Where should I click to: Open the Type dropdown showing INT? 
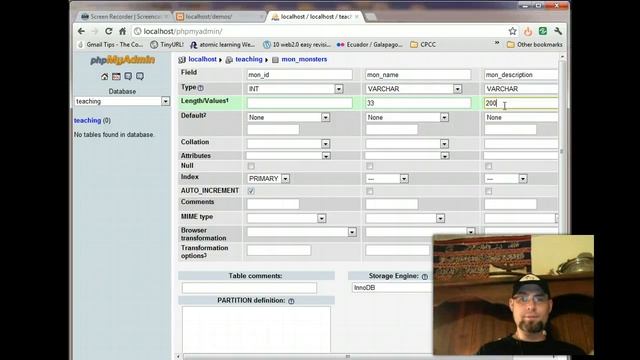pyautogui.click(x=295, y=89)
